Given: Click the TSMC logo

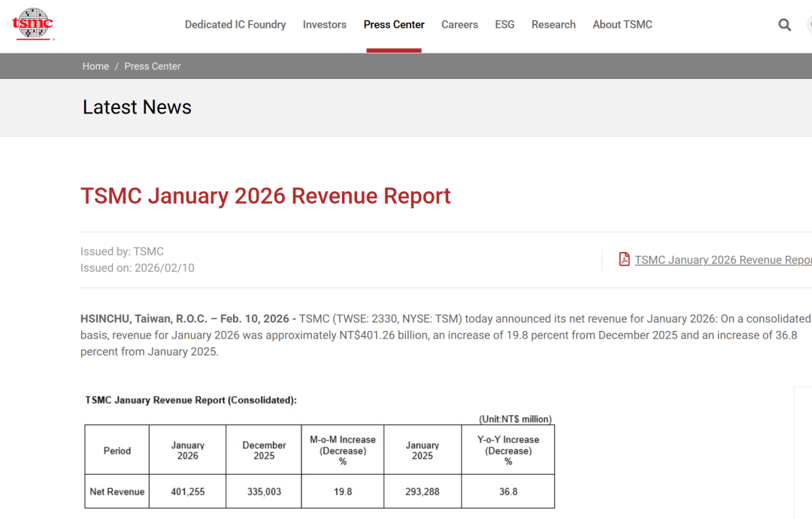Looking at the screenshot, I should (x=33, y=24).
